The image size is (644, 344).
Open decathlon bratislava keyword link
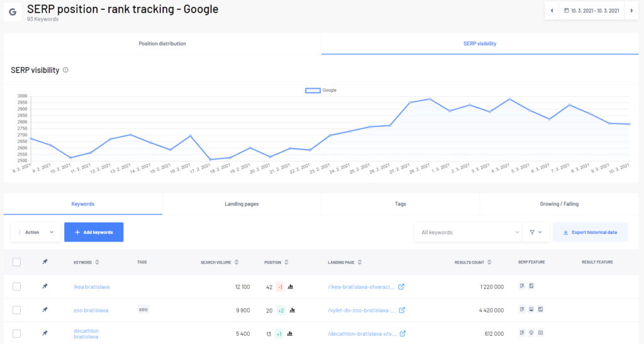(x=86, y=334)
